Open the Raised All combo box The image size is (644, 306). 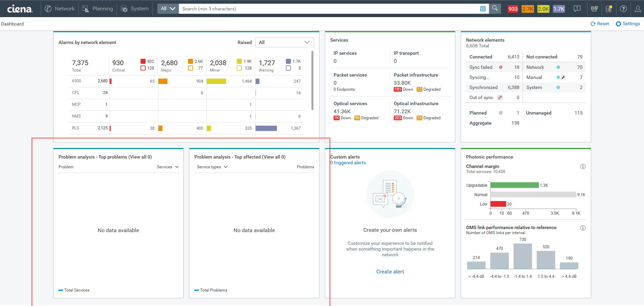285,42
